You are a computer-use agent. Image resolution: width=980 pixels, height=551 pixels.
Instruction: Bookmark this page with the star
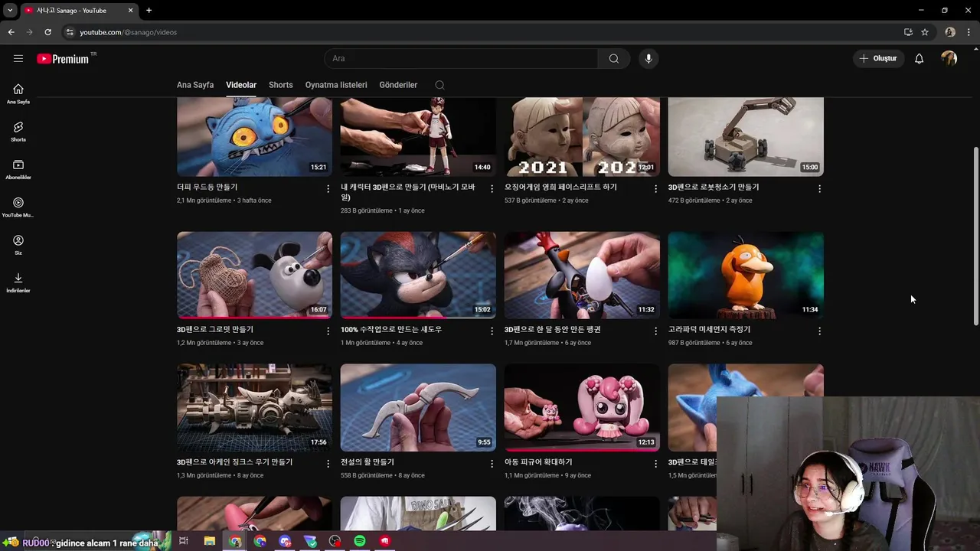point(925,32)
